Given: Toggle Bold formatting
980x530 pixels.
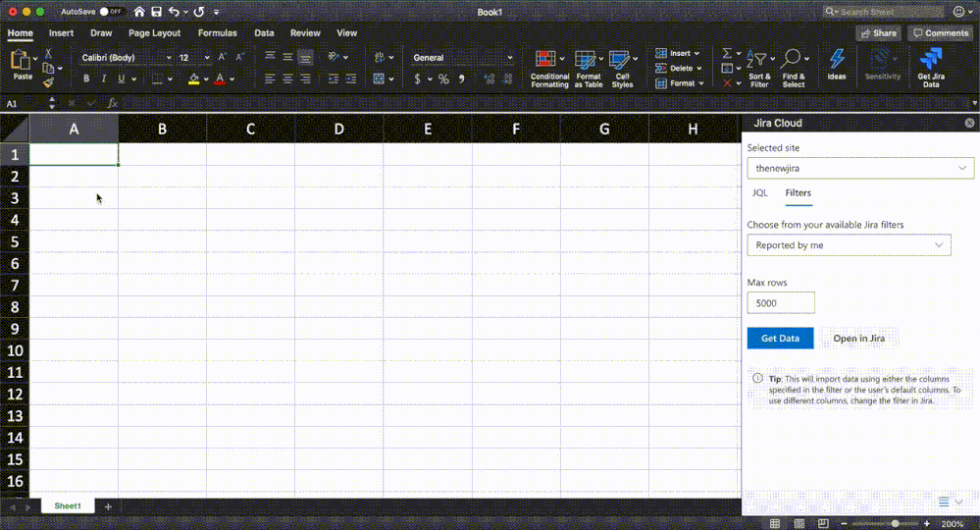Looking at the screenshot, I should [86, 79].
